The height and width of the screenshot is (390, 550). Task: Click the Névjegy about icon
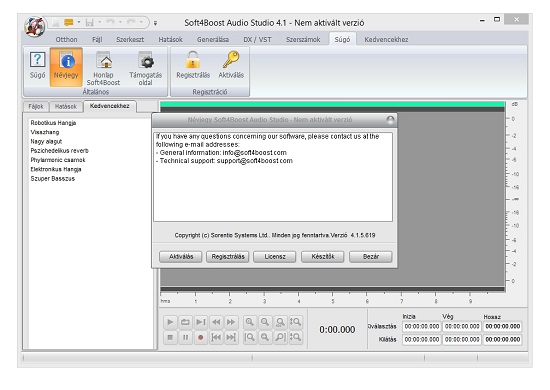click(66, 67)
